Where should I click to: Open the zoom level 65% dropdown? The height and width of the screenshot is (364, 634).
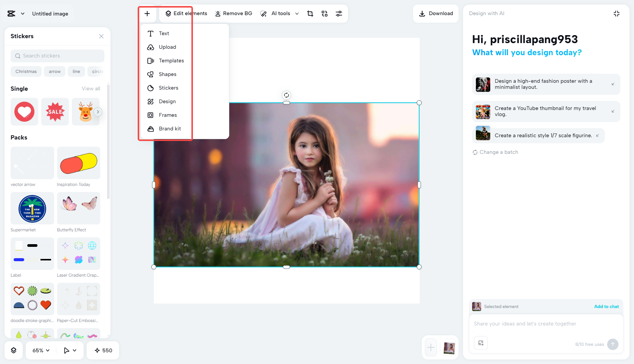click(x=40, y=350)
